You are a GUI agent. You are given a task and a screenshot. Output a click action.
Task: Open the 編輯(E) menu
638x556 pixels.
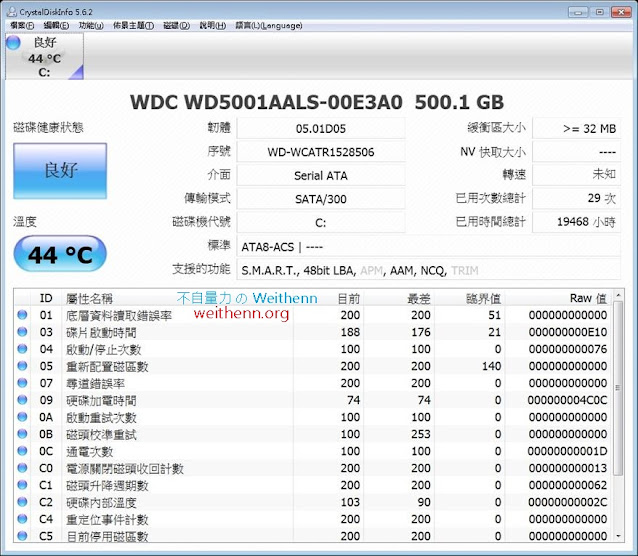[56, 26]
